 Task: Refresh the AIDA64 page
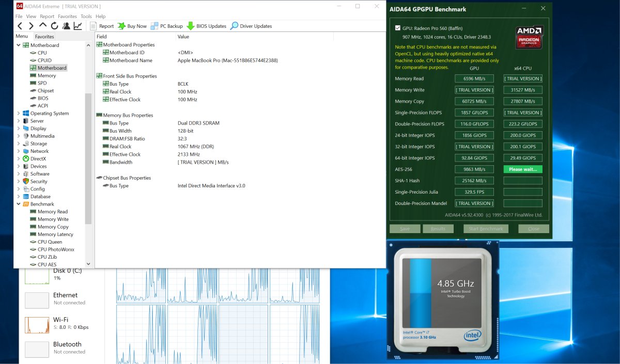(54, 26)
